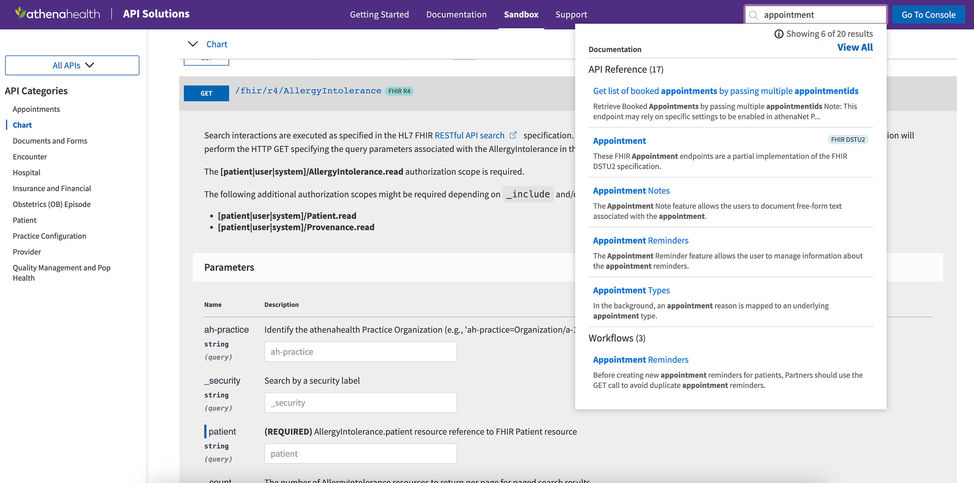Open the All APIs dropdown
Image resolution: width=974 pixels, height=483 pixels.
pos(72,65)
